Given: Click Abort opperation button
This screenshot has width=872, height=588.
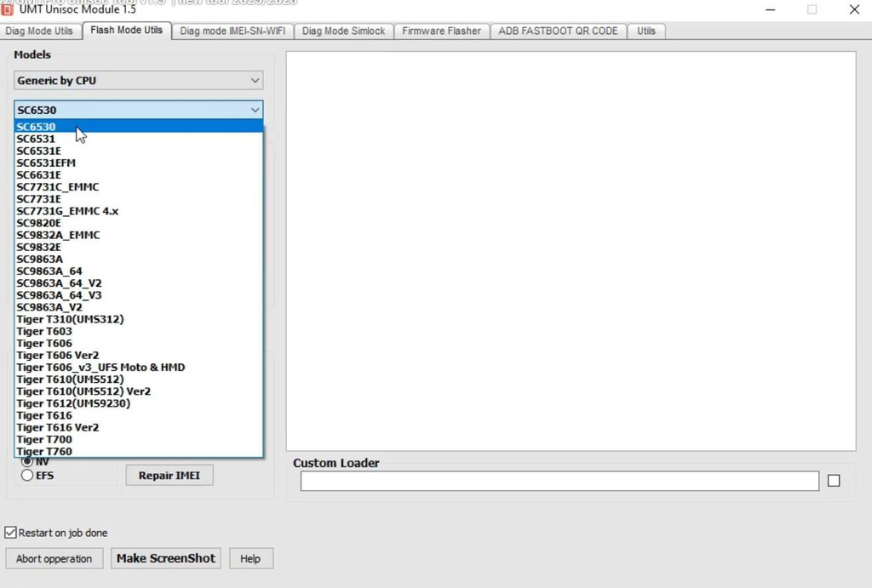Looking at the screenshot, I should [54, 558].
